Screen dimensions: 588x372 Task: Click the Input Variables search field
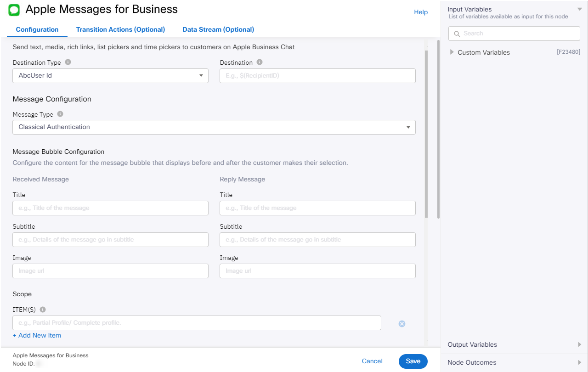click(514, 34)
